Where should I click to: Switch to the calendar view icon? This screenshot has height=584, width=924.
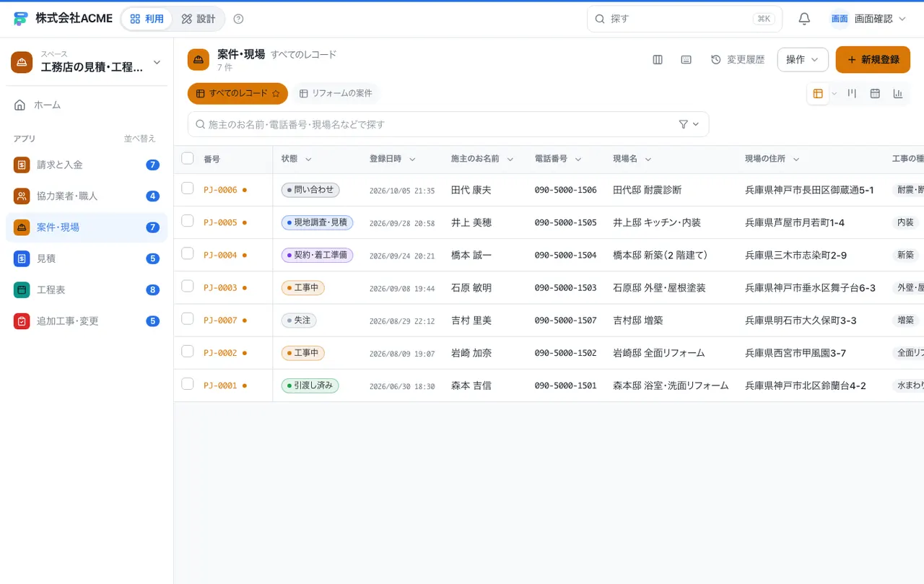[x=875, y=93]
